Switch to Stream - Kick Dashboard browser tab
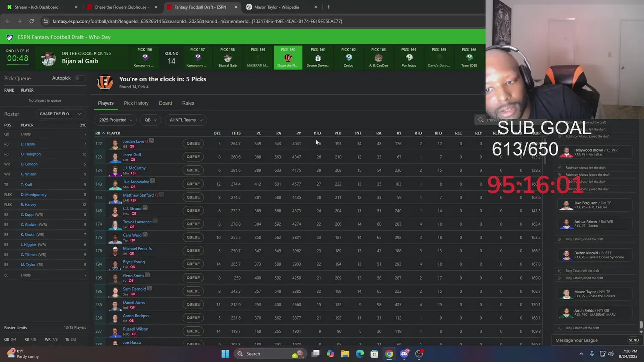Image resolution: width=644 pixels, height=362 pixels. pos(42,7)
